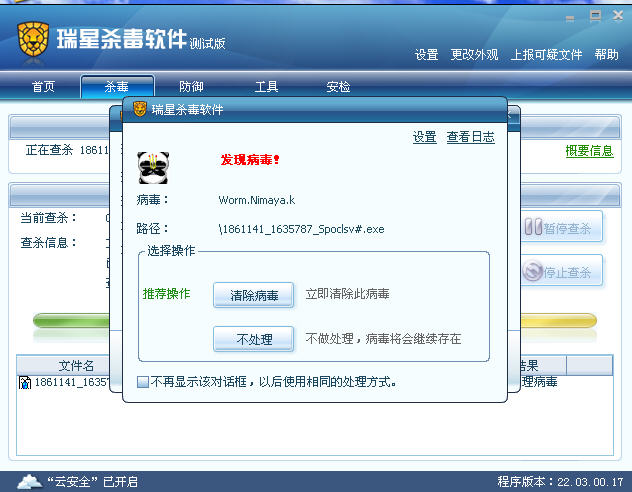Click 程序版本 22.03.00.17 text
Viewport: 632px width, 492px height.
(x=560, y=482)
